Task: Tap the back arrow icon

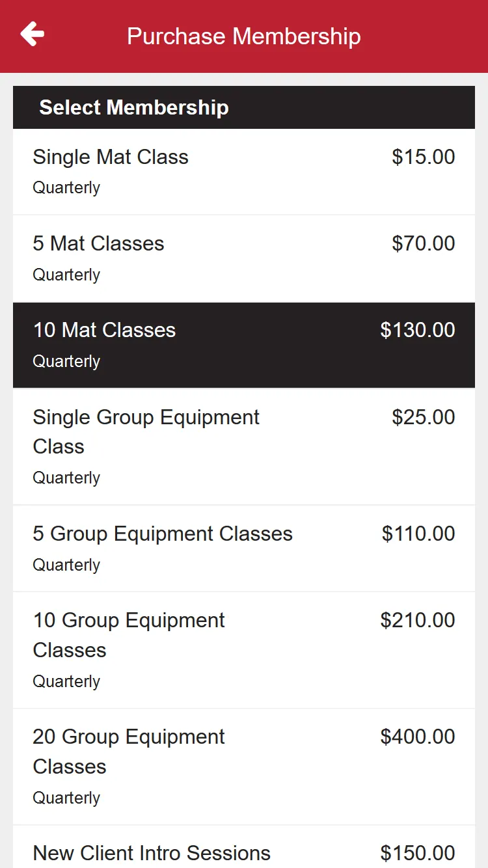Action: 32,34
